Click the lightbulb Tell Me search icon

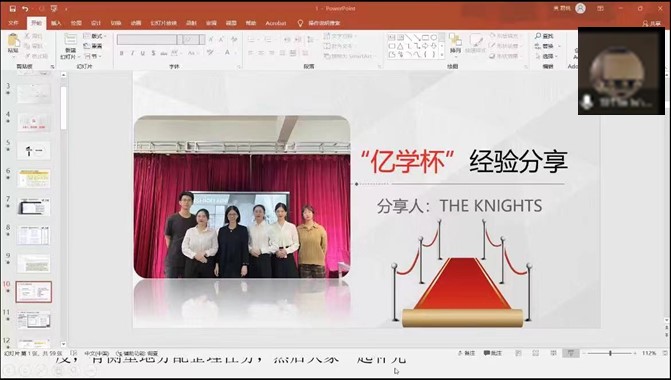tap(300, 23)
